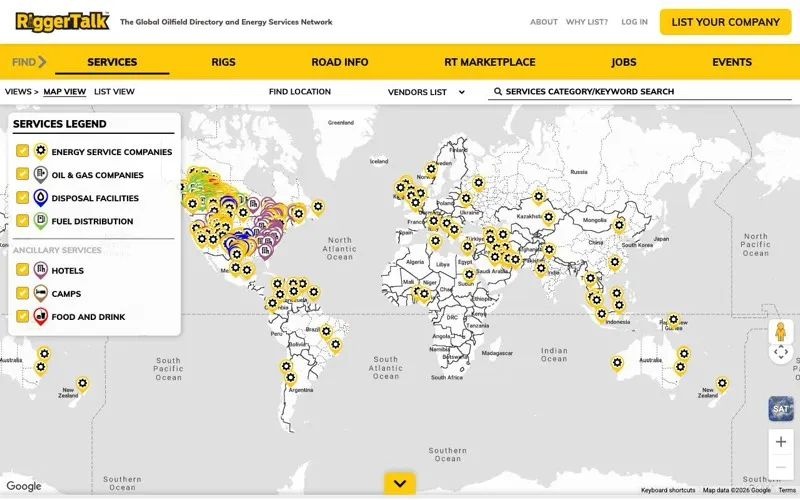The width and height of the screenshot is (800, 500).
Task: Click the map camera pan control
Action: click(781, 352)
